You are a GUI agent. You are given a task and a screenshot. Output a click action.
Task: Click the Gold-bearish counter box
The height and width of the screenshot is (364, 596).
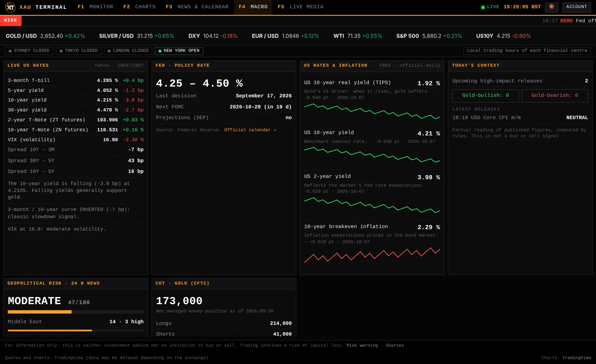pyautogui.click(x=555, y=95)
